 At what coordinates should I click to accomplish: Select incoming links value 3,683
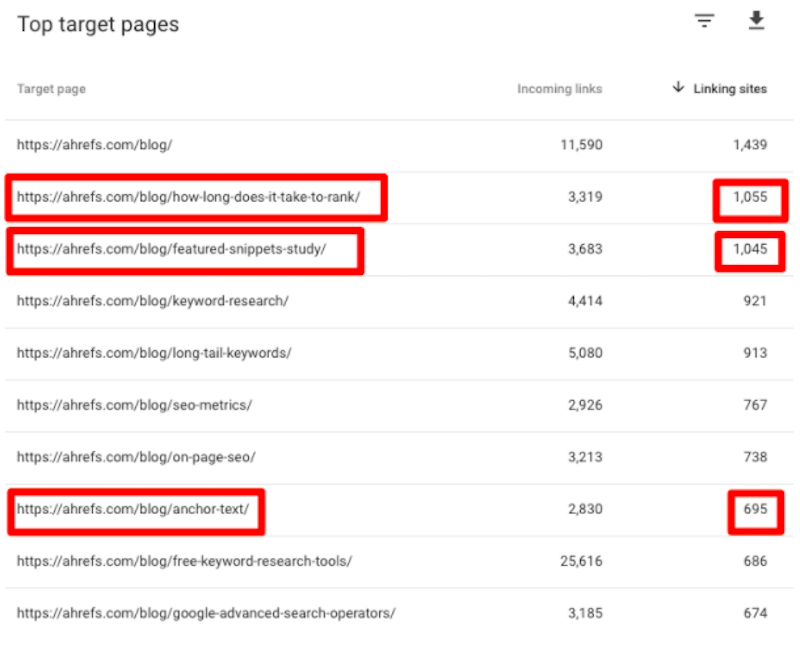pos(585,249)
